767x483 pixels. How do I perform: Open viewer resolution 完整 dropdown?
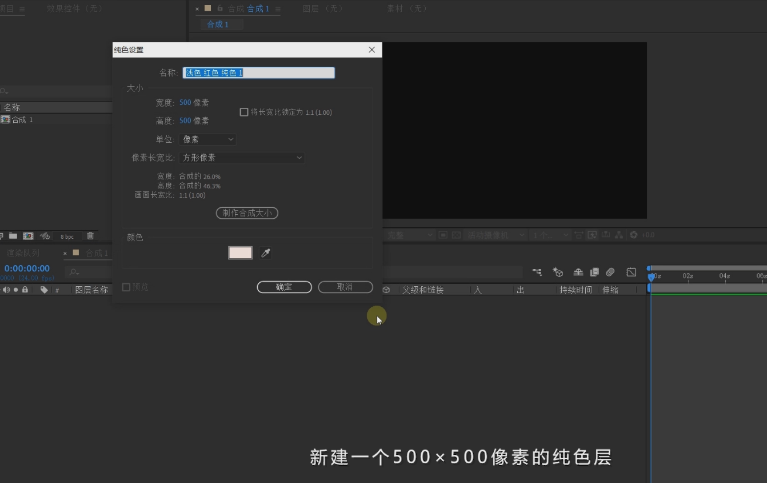pos(410,235)
